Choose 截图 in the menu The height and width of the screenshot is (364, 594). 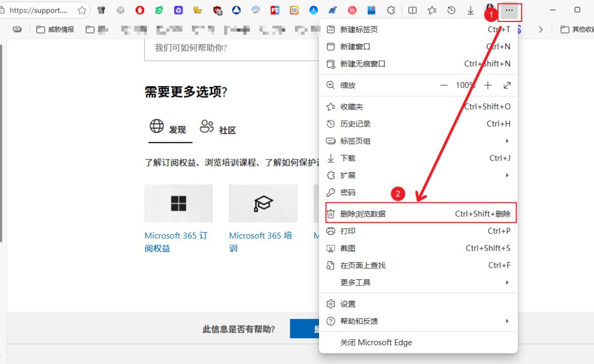418,248
